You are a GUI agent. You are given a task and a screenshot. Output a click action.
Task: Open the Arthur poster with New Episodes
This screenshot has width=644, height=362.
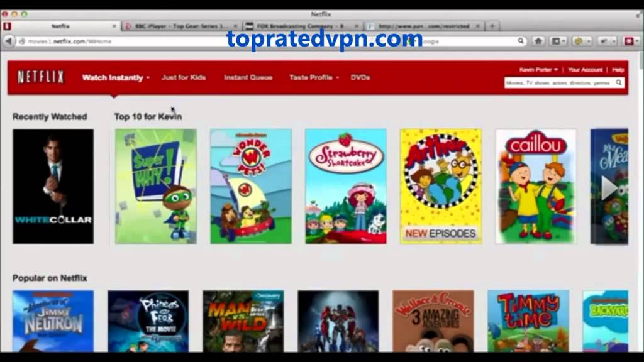(441, 186)
